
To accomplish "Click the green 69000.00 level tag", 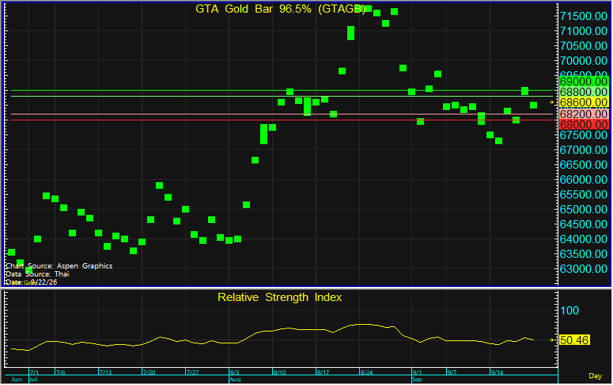I will (584, 81).
